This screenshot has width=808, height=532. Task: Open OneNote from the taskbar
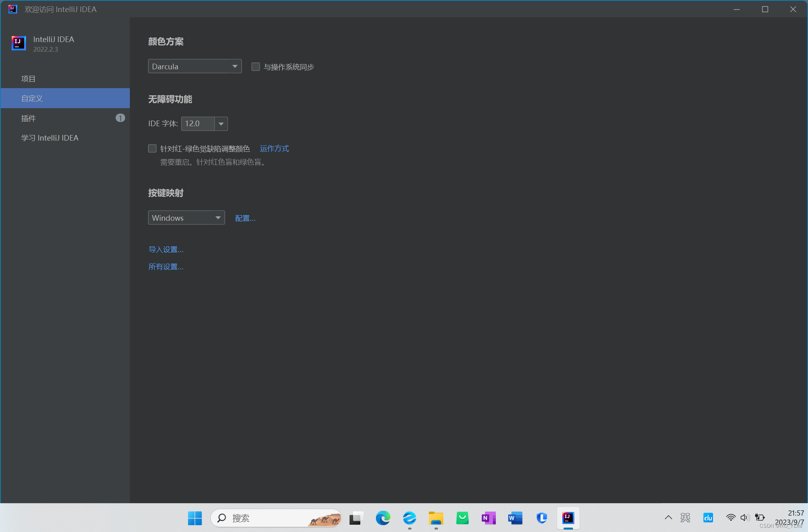pyautogui.click(x=488, y=518)
